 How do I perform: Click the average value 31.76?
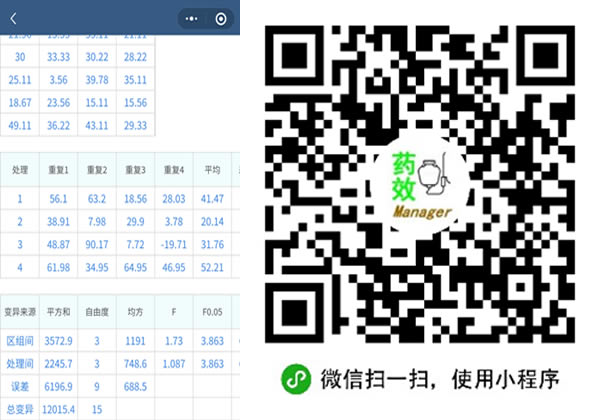point(212,245)
